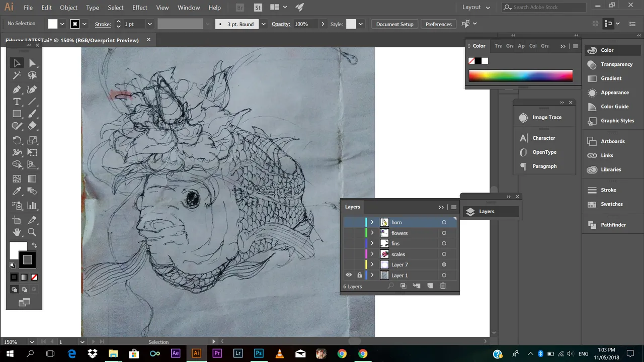
Task: Open Layout workspace switcher
Action: pyautogui.click(x=476, y=7)
